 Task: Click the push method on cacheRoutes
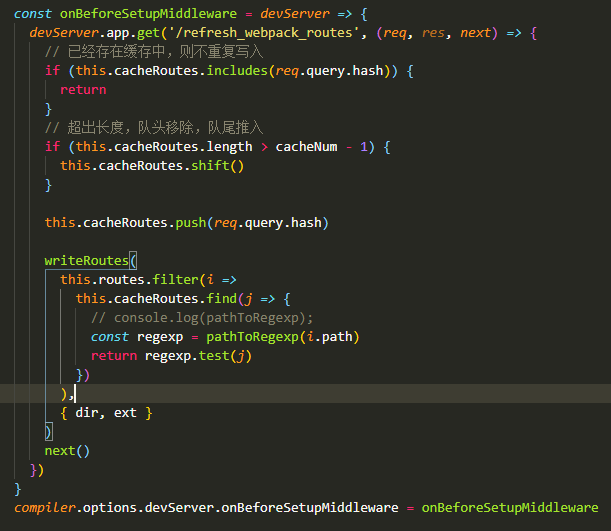(191, 223)
